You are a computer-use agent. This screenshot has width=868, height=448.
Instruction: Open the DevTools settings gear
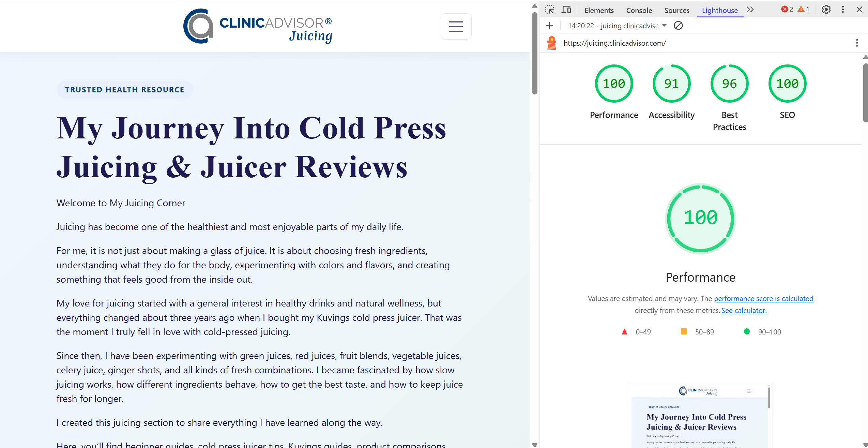pos(826,10)
